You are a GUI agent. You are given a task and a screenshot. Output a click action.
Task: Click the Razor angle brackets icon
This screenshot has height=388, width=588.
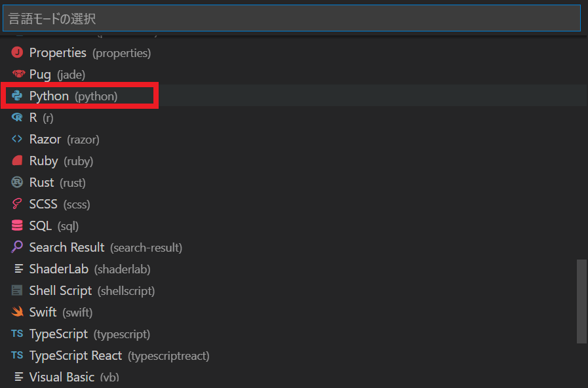17,139
